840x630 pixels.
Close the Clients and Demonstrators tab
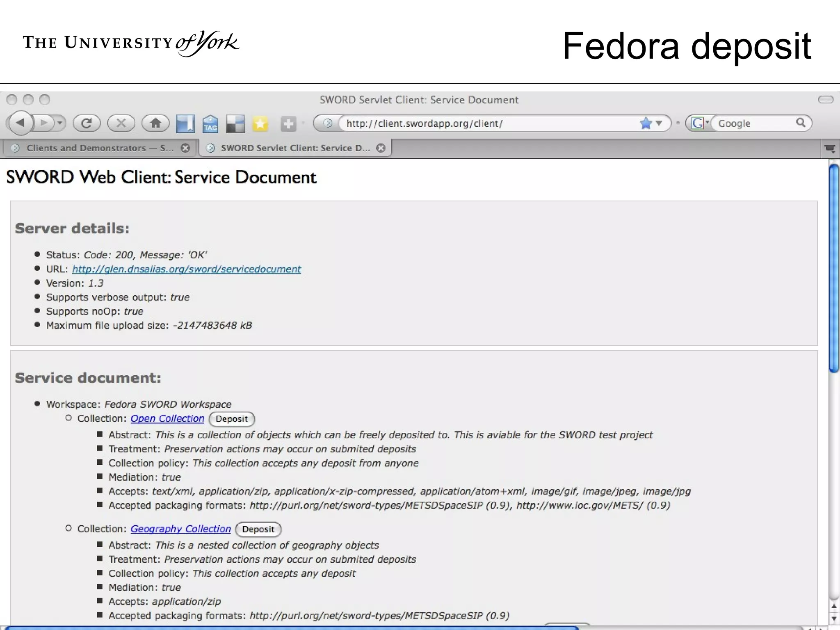(x=185, y=148)
